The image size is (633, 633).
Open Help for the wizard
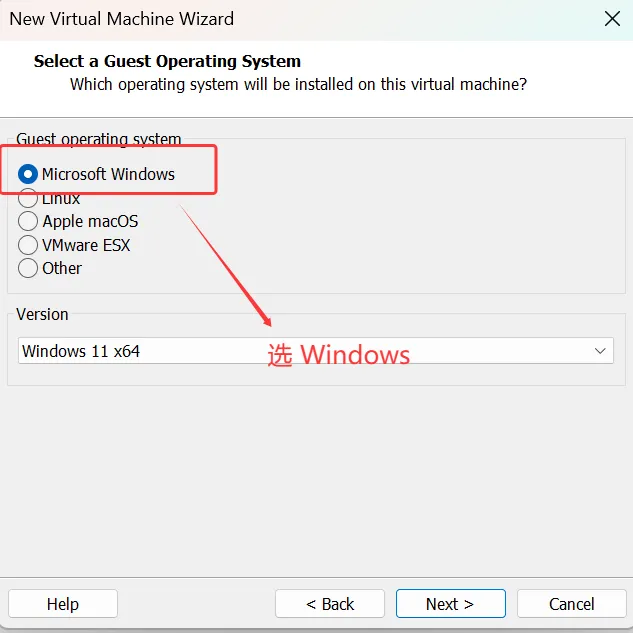coord(63,604)
